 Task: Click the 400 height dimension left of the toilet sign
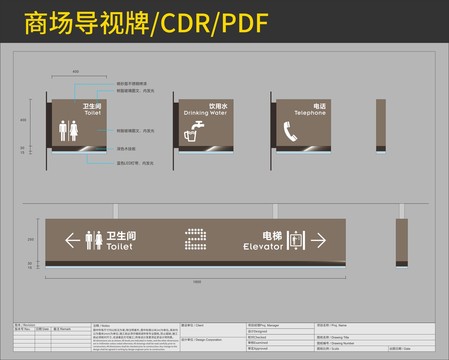click(23, 120)
